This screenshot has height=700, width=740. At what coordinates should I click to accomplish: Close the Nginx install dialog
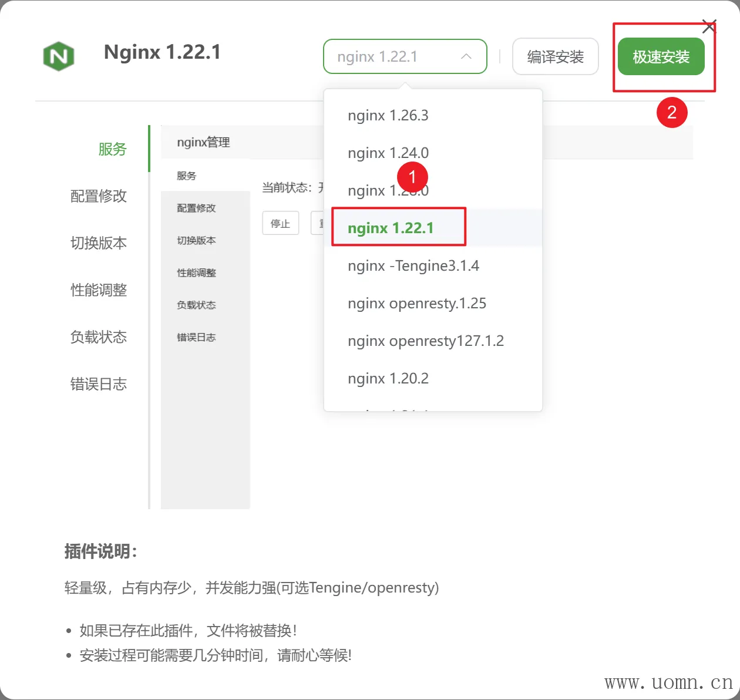coord(709,26)
